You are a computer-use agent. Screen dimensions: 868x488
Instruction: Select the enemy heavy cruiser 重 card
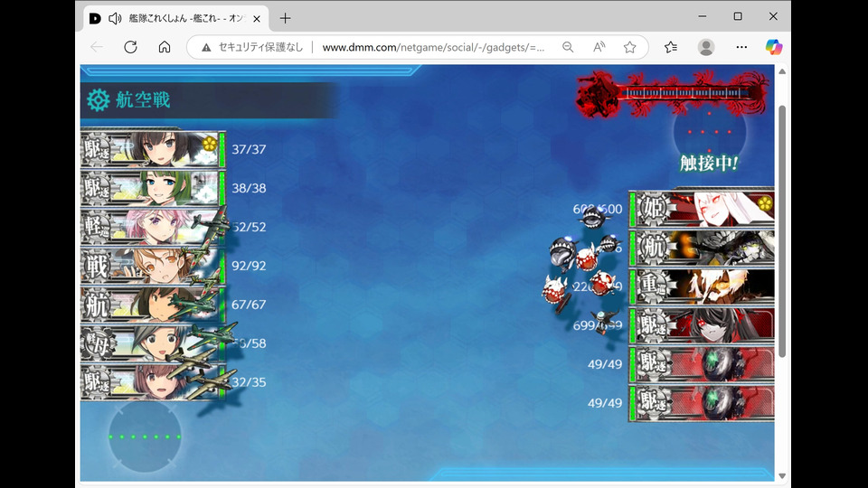point(702,286)
